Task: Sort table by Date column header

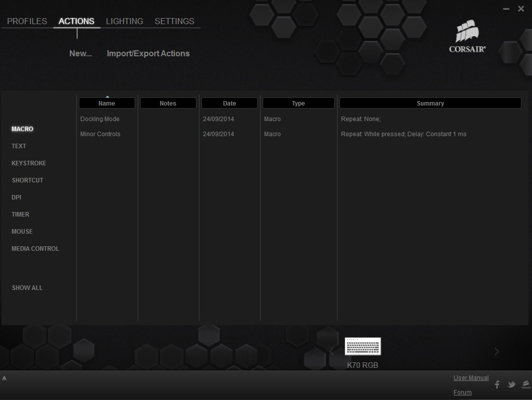Action: [x=230, y=103]
